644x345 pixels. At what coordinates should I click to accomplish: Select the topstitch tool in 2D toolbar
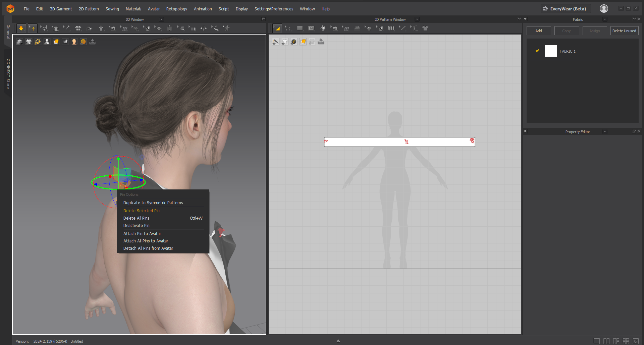(x=402, y=28)
